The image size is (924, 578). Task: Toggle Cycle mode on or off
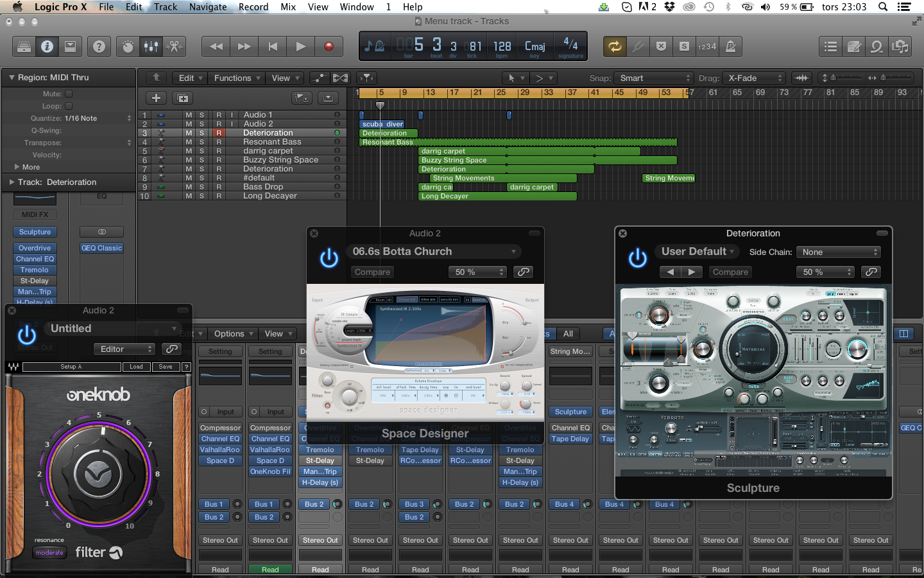point(615,46)
